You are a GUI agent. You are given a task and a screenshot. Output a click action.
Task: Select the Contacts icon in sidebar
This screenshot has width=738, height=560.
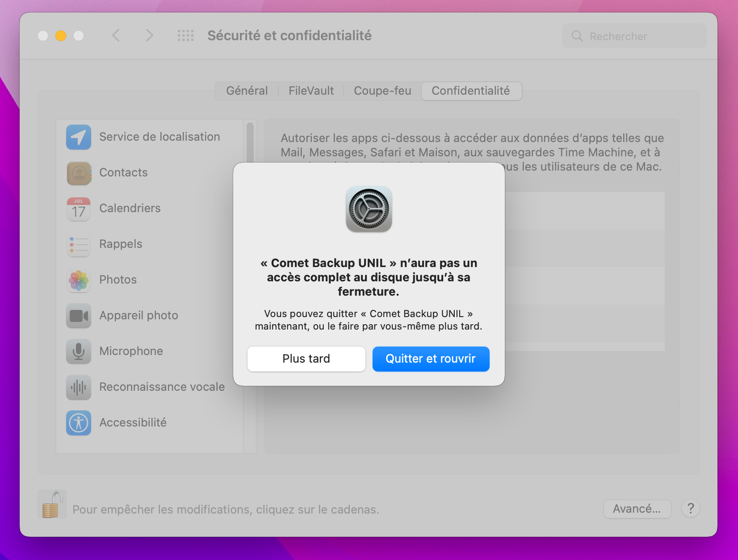click(x=79, y=173)
